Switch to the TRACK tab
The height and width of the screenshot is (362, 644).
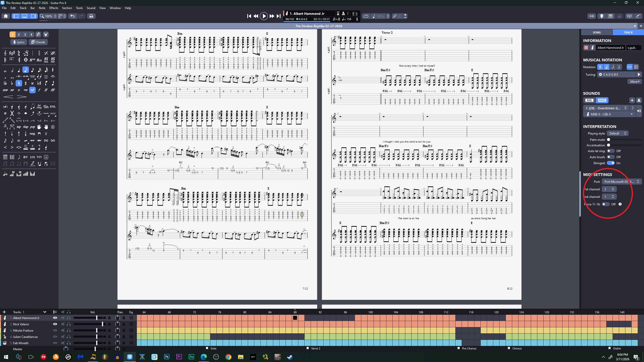pos(628,32)
